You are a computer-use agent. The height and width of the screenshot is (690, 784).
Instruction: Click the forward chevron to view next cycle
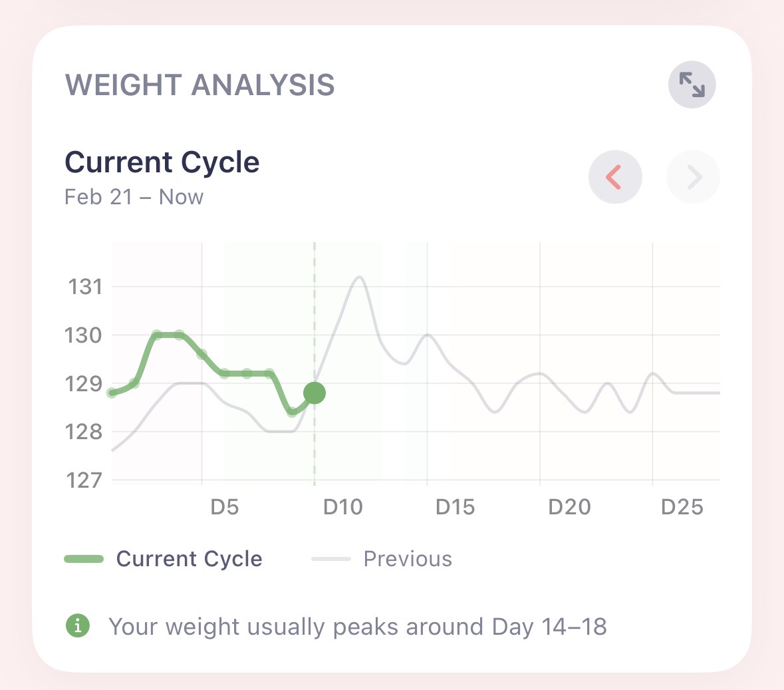click(x=692, y=176)
